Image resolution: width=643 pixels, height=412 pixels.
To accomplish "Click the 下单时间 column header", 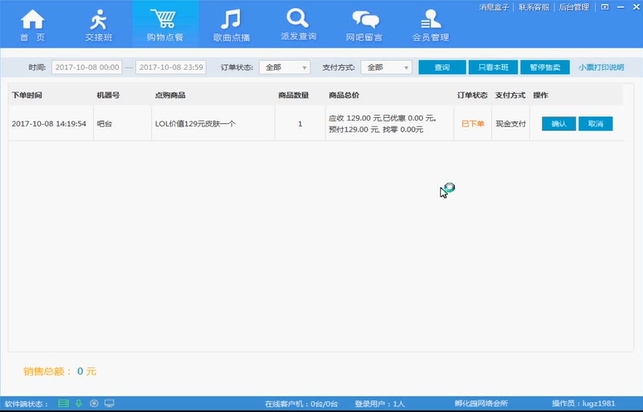I will pyautogui.click(x=27, y=96).
